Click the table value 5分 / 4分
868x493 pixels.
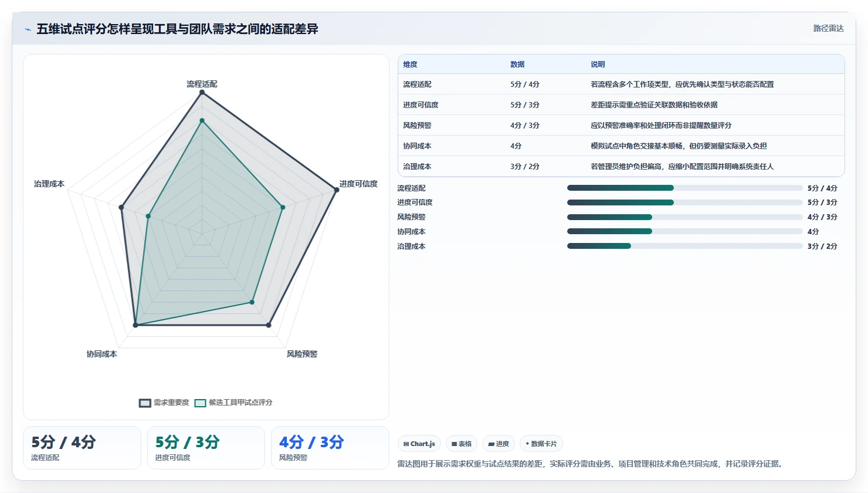click(x=525, y=85)
